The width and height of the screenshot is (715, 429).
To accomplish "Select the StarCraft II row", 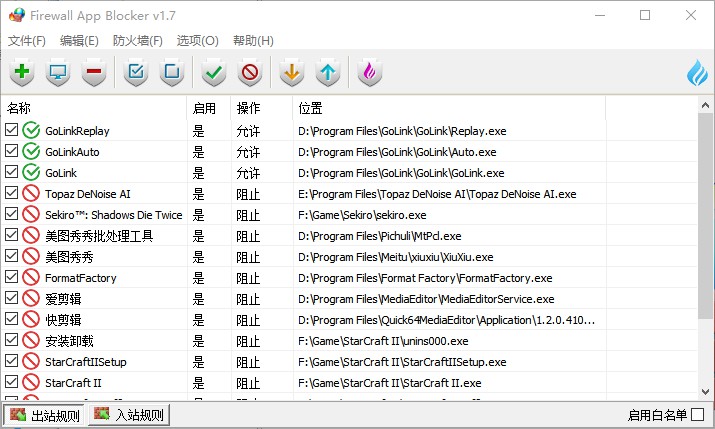I will coord(304,382).
